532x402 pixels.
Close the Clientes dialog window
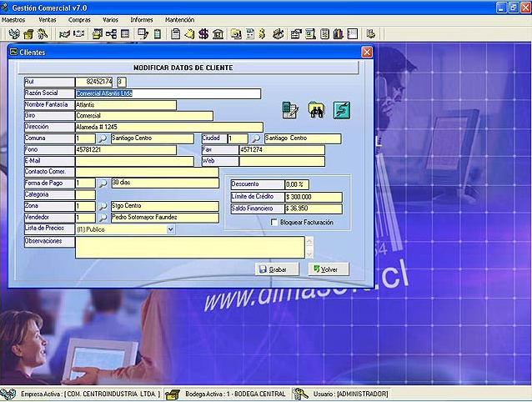[x=366, y=52]
